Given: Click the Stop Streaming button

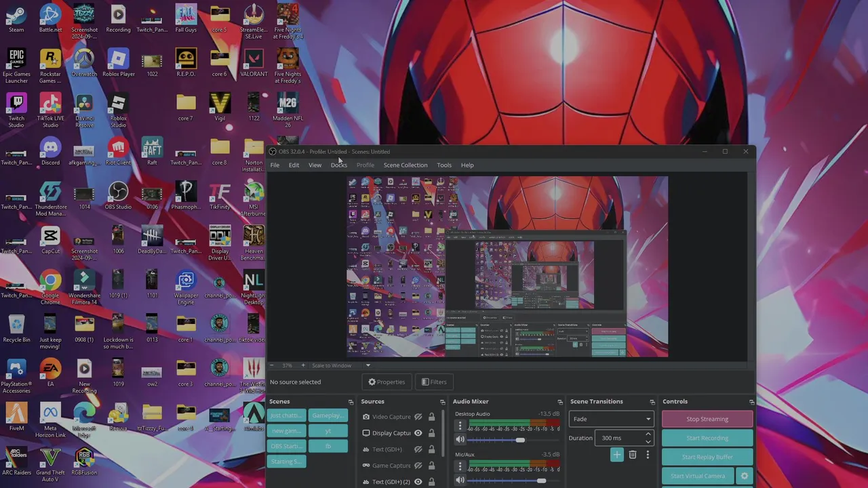Looking at the screenshot, I should coord(707,419).
